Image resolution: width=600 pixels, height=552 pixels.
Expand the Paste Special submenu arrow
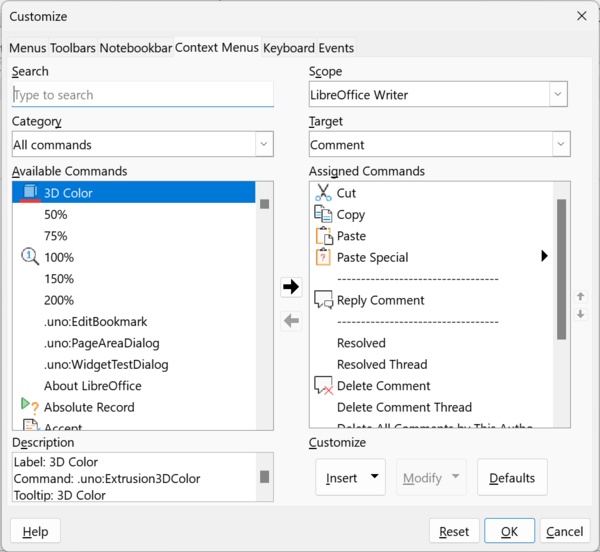[544, 257]
